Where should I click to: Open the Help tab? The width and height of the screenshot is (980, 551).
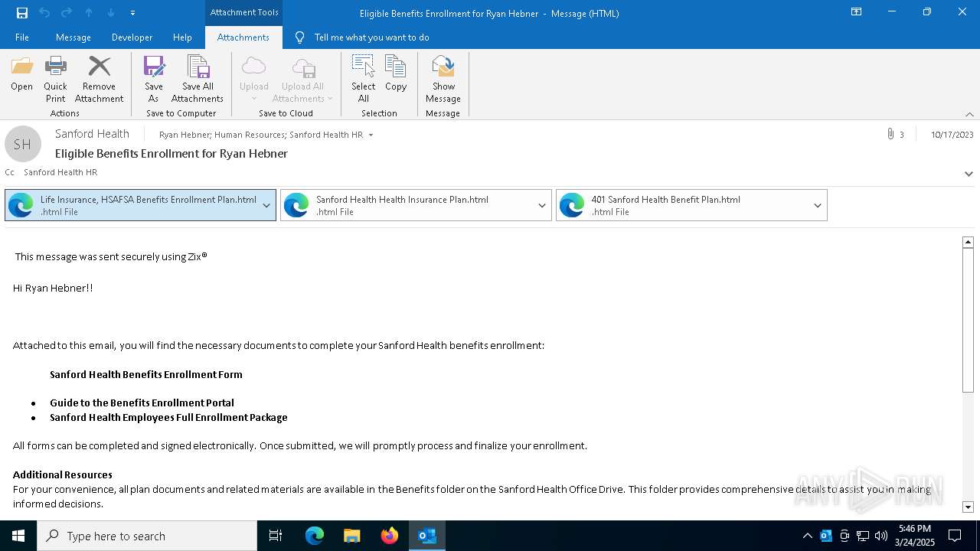click(x=182, y=37)
